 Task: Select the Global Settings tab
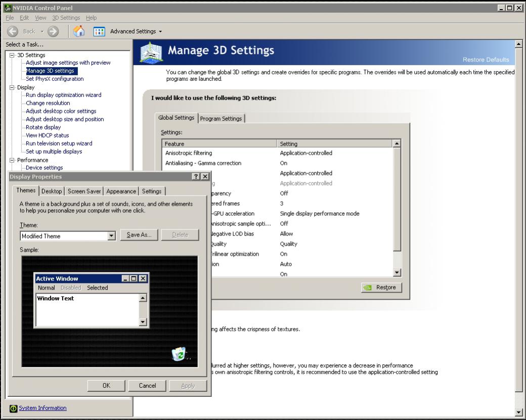point(176,118)
